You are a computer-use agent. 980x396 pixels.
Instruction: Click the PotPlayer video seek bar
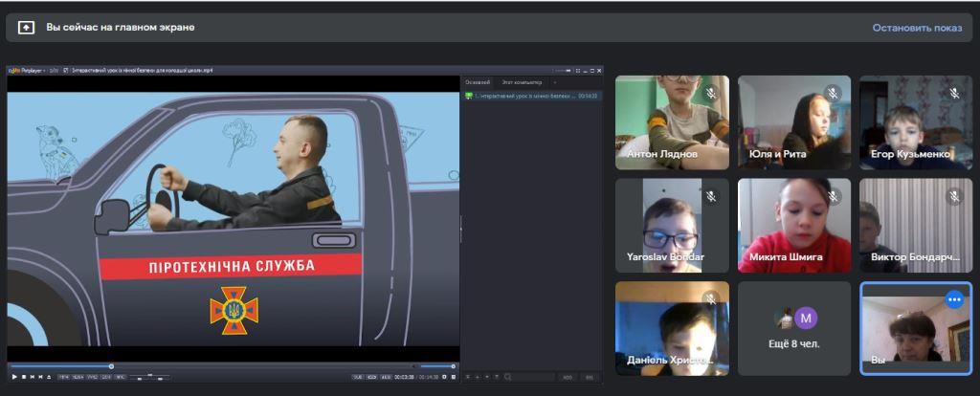tap(212, 366)
